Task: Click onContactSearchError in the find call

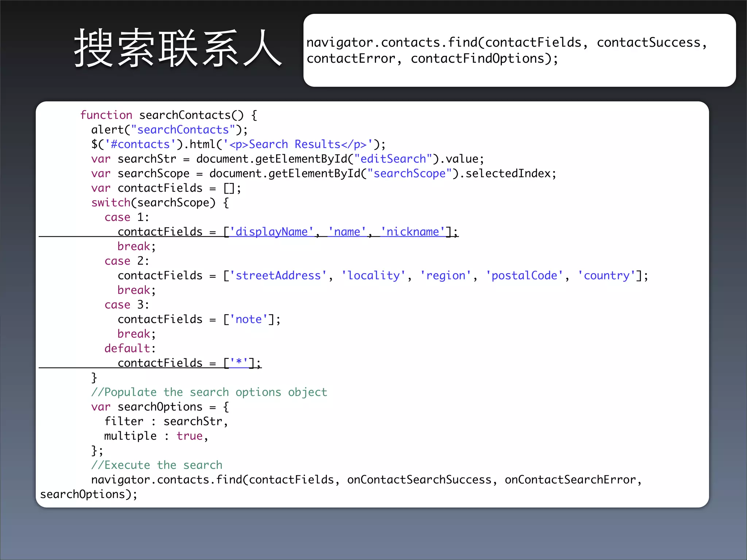Action: (x=570, y=480)
